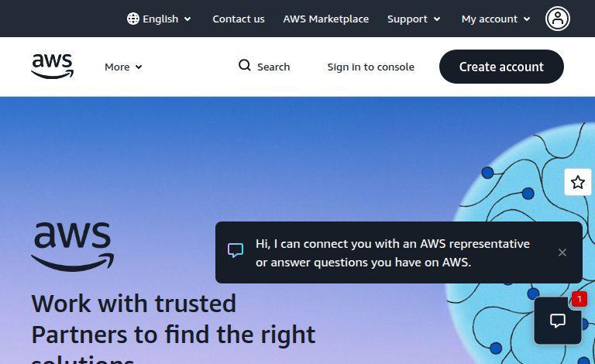The image size is (595, 364).
Task: Click Sign in to console link
Action: [371, 67]
